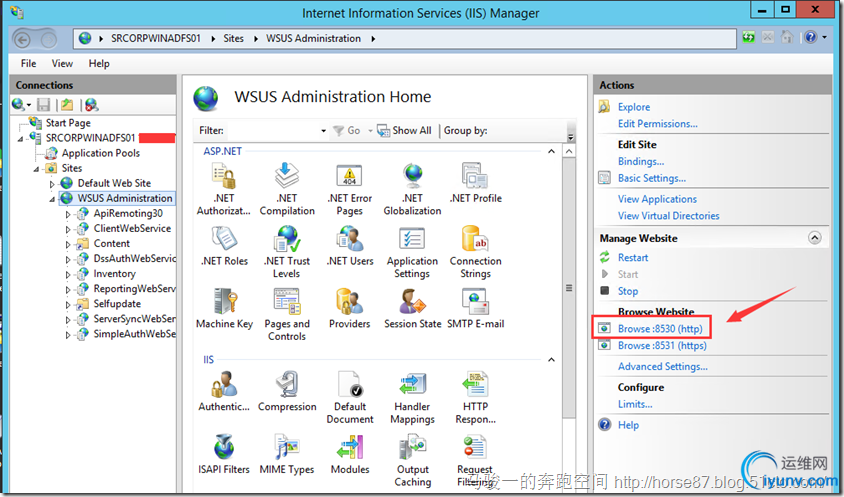Click Stop under Manage Website
Screen dimensions: 844x497
tap(628, 291)
